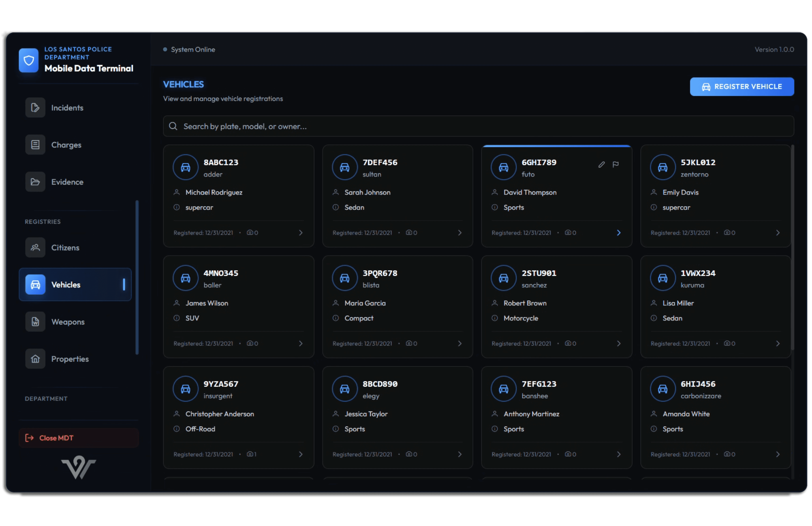Open 6GHI789 details via blue chevron
This screenshot has width=812, height=526.
618,233
